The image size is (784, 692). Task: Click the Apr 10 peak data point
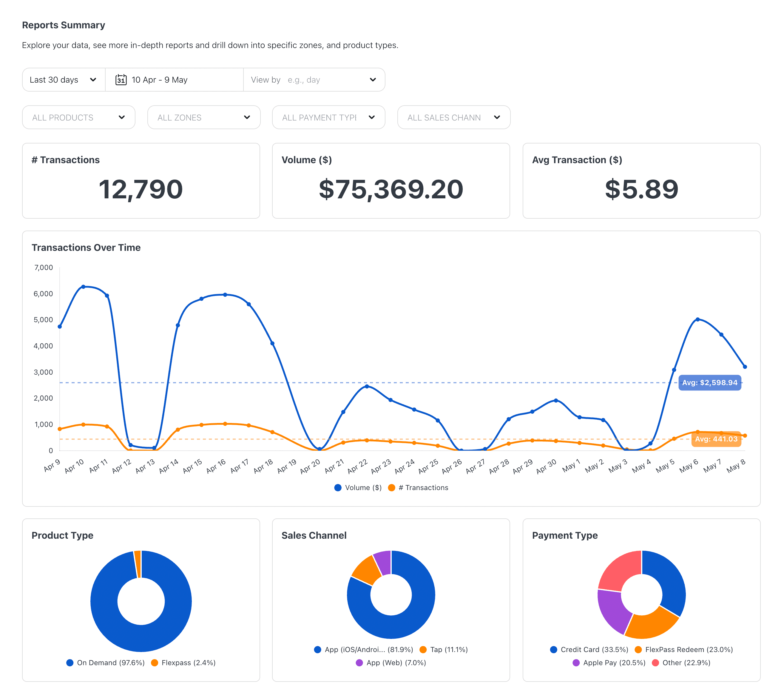point(83,287)
